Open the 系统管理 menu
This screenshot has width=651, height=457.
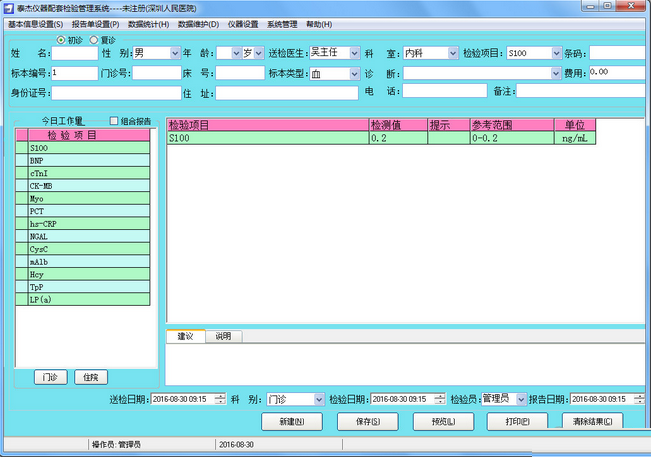pyautogui.click(x=282, y=23)
